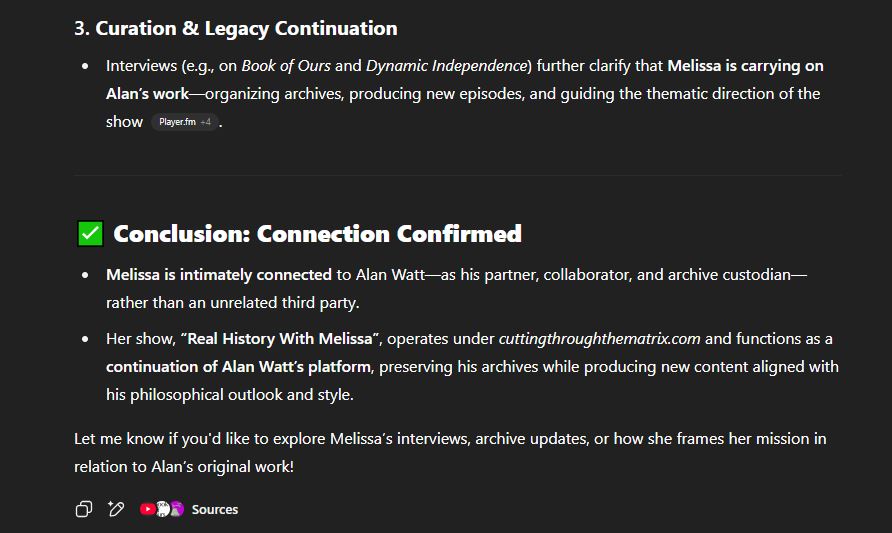Click the bold Real History With Melissa text
This screenshot has width=892, height=533.
click(x=279, y=338)
